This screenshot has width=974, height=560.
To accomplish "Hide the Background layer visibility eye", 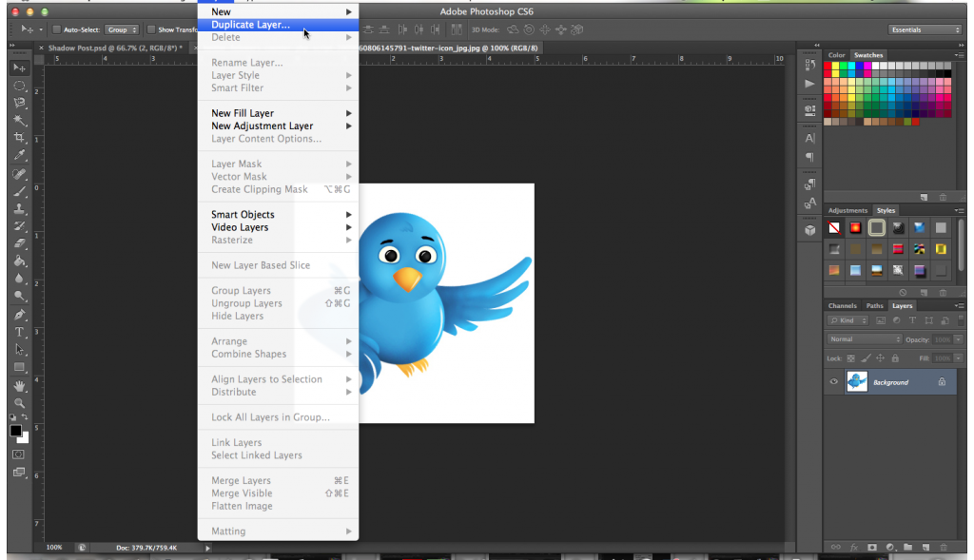I will 834,382.
